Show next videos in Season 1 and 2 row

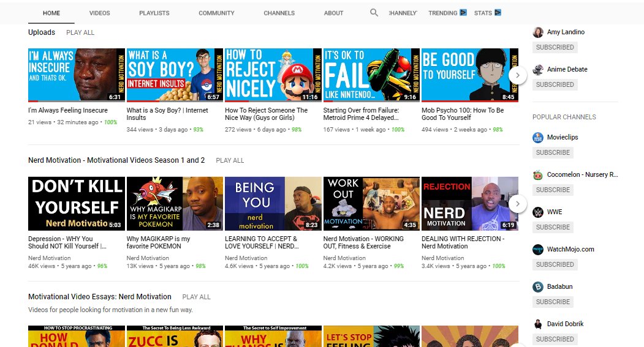(518, 204)
